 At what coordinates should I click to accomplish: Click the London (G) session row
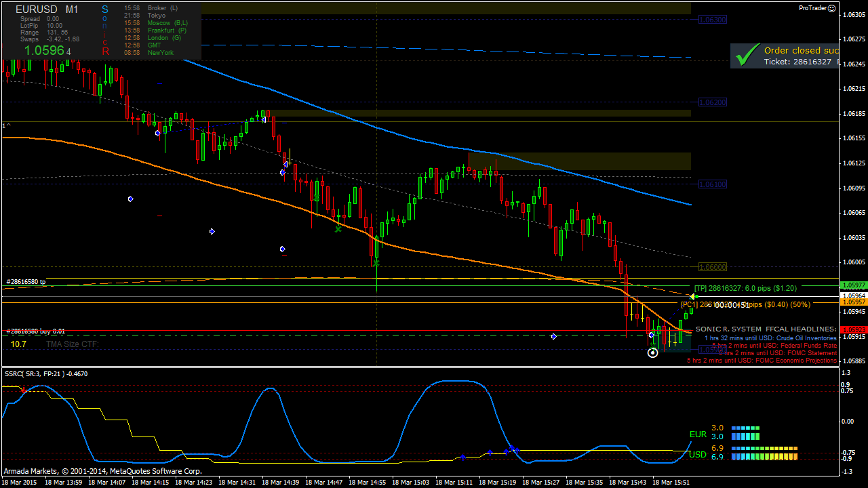(153, 38)
